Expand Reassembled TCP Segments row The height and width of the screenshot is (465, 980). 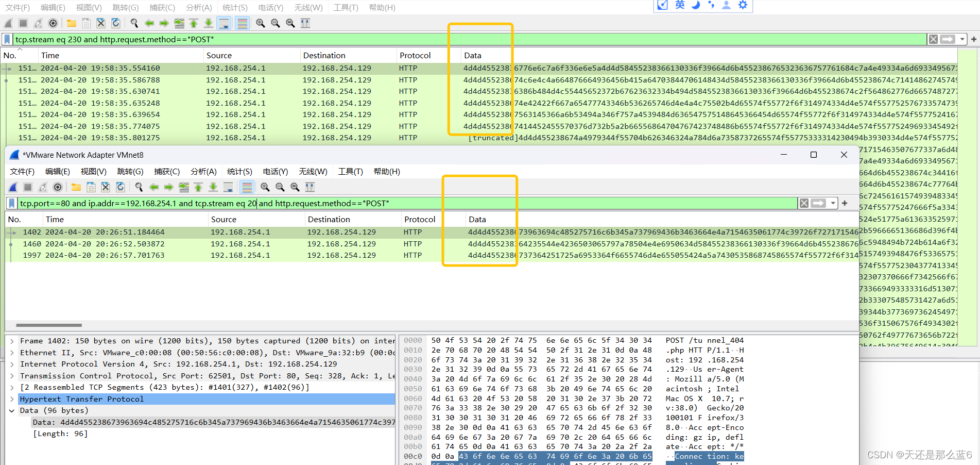(x=12, y=387)
